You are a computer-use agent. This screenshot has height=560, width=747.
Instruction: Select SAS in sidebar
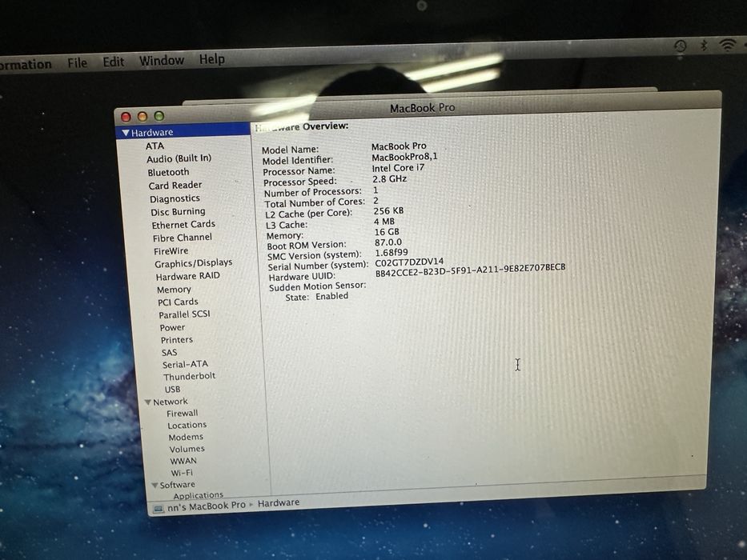pyautogui.click(x=169, y=352)
